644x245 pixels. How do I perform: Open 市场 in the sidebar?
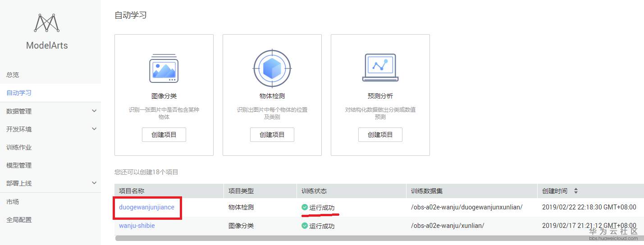point(13,202)
